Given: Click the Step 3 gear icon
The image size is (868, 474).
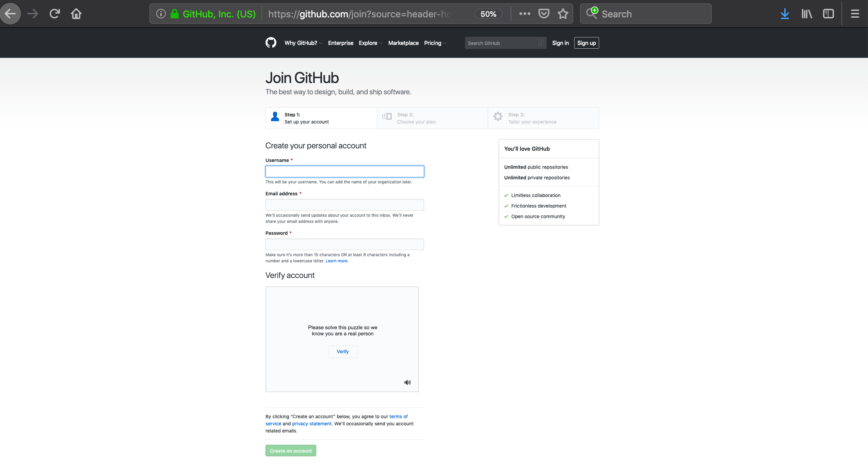Looking at the screenshot, I should (498, 116).
